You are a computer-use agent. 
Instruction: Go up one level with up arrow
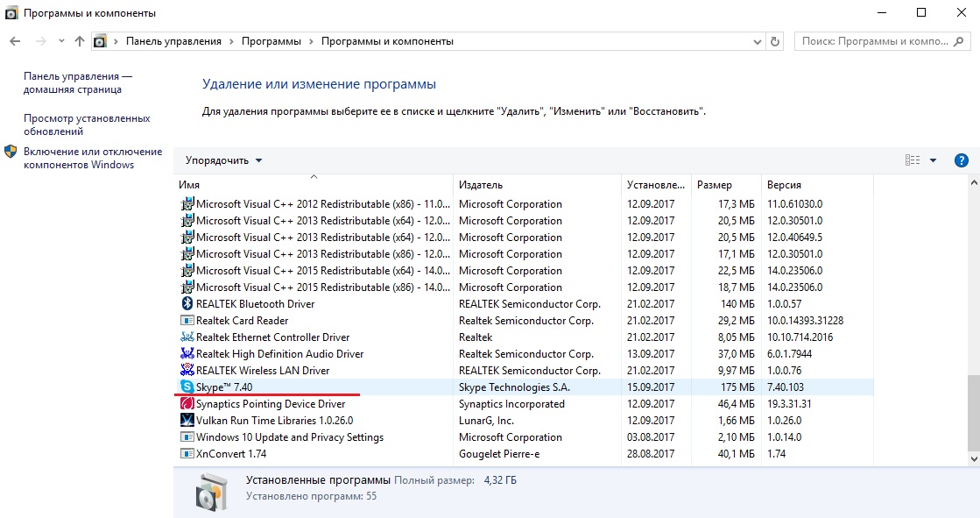tap(80, 41)
